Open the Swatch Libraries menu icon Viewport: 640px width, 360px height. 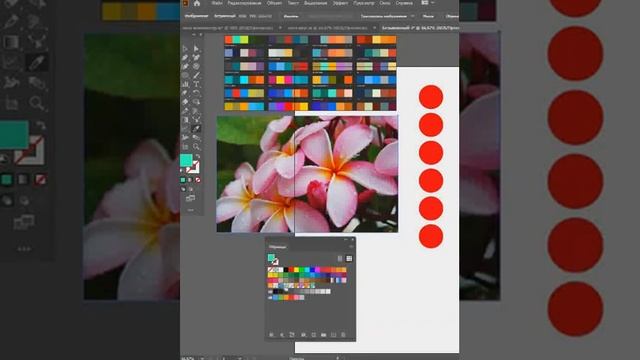pyautogui.click(x=271, y=335)
